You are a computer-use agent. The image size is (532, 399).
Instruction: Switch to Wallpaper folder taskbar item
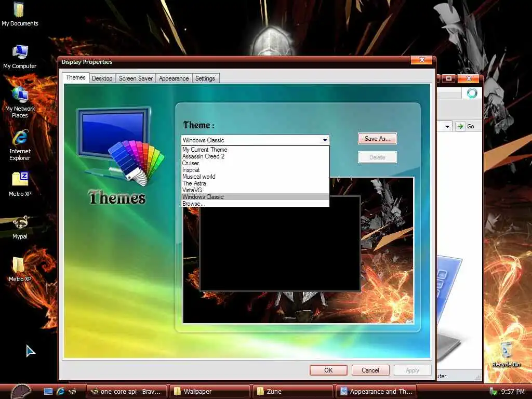[210, 392]
